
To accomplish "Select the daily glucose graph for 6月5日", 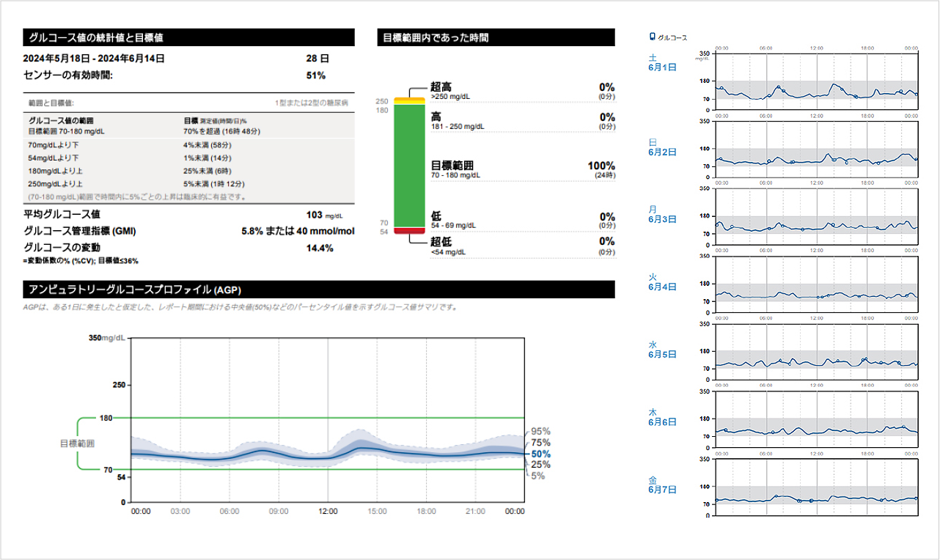I will [816, 352].
